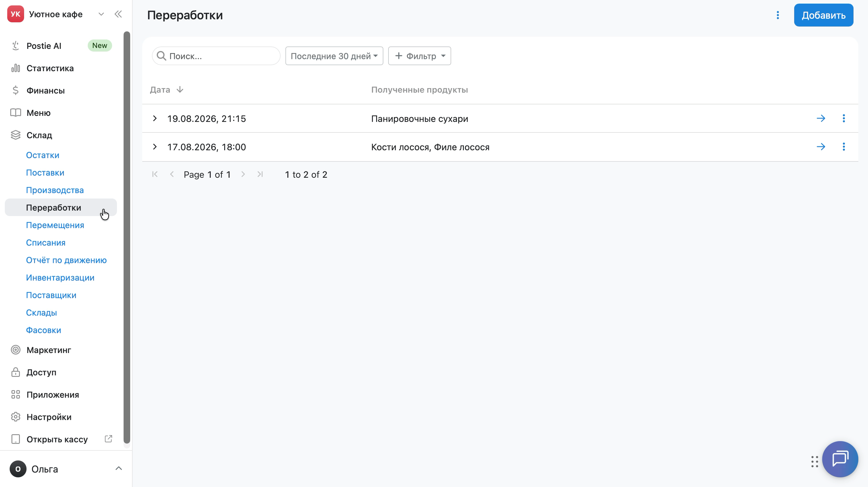This screenshot has height=487, width=868.
Task: Click the Статистика bar chart icon
Action: (15, 68)
